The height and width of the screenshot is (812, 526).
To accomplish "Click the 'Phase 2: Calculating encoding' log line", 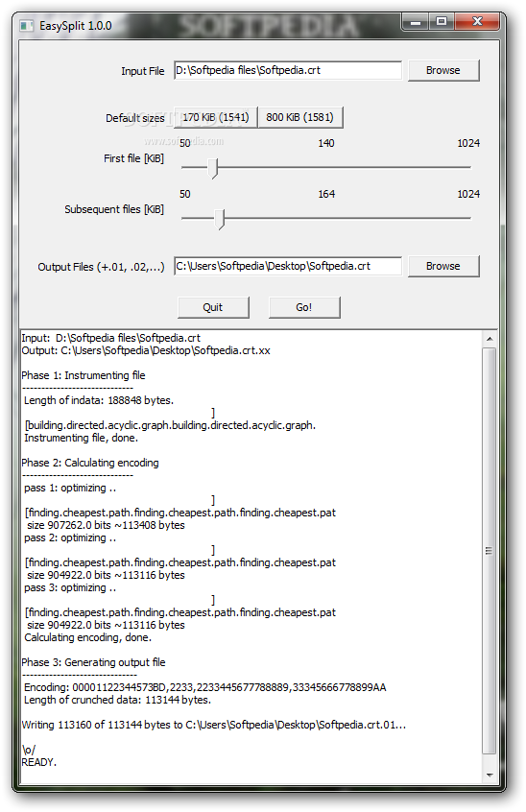I will [90, 463].
